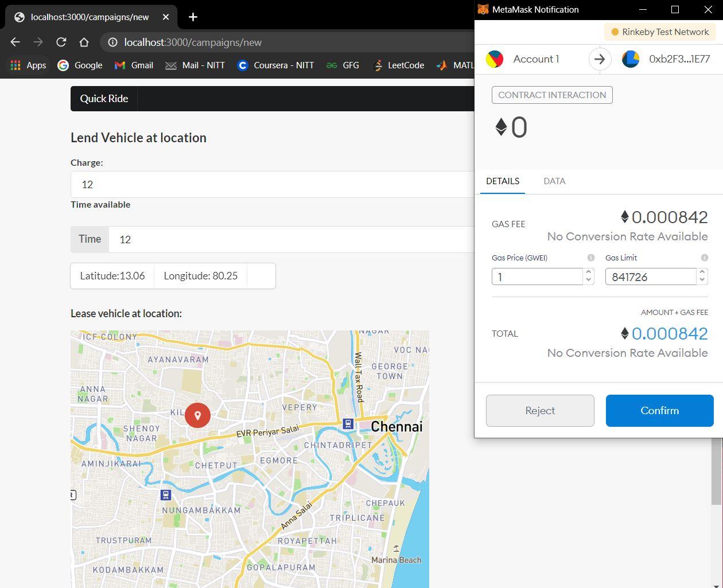Select the Longitude: 80.25 label

click(x=201, y=275)
